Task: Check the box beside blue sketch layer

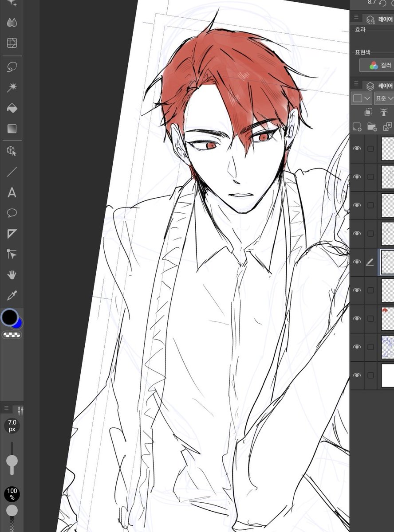Action: coord(370,347)
